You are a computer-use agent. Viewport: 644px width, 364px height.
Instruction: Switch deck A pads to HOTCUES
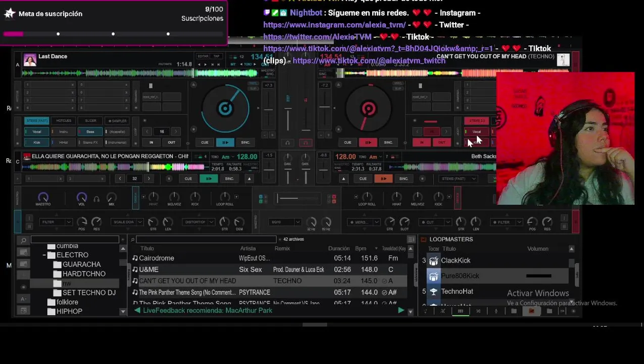pyautogui.click(x=64, y=121)
